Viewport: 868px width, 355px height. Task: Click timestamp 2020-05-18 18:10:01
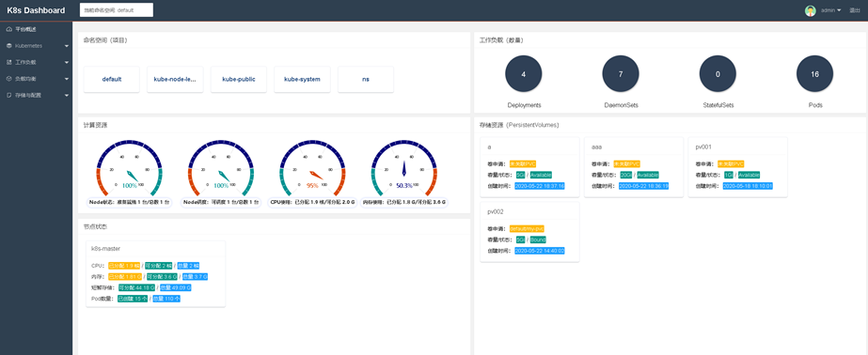(x=748, y=186)
